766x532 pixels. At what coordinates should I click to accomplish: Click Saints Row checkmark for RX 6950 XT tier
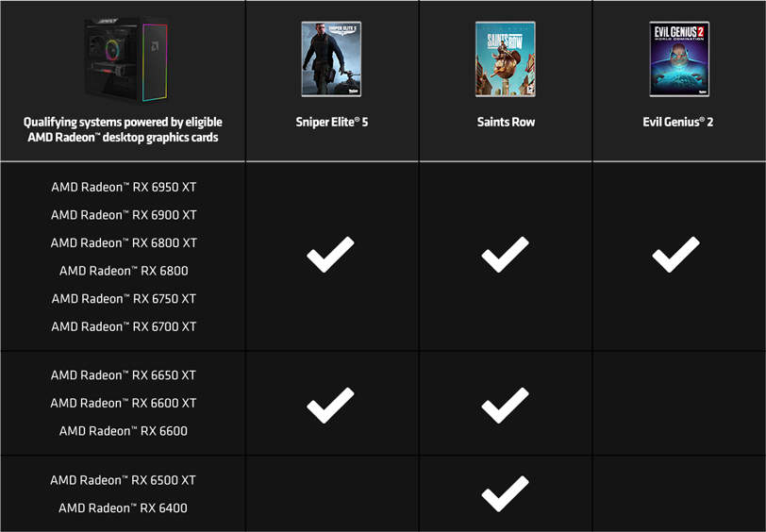click(505, 255)
